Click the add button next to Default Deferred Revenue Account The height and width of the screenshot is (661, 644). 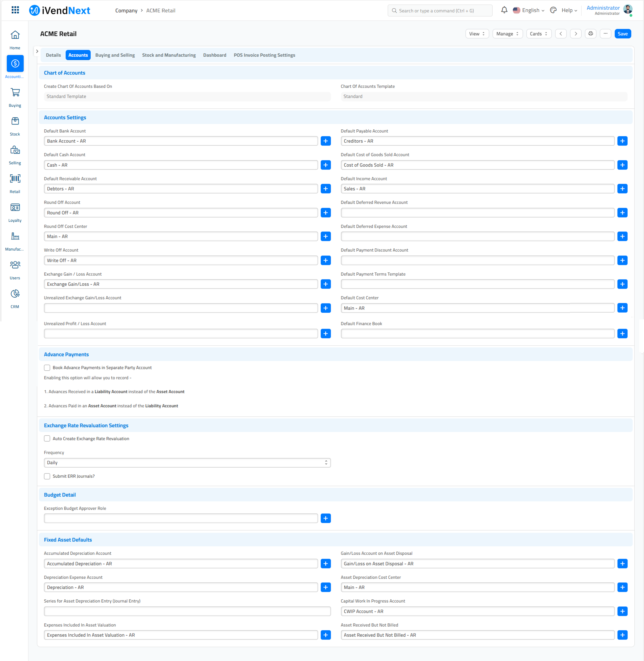coord(622,213)
